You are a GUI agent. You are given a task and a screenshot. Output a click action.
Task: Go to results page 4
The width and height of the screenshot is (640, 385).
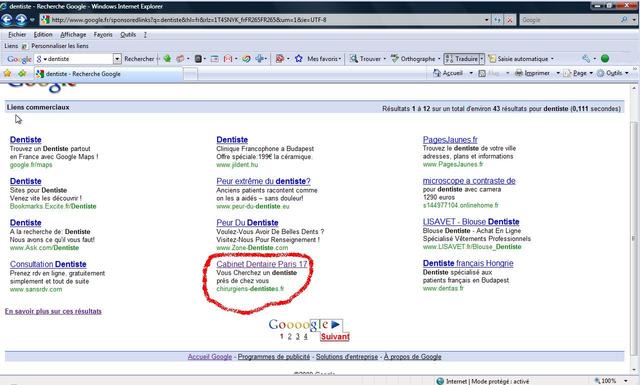(305, 336)
